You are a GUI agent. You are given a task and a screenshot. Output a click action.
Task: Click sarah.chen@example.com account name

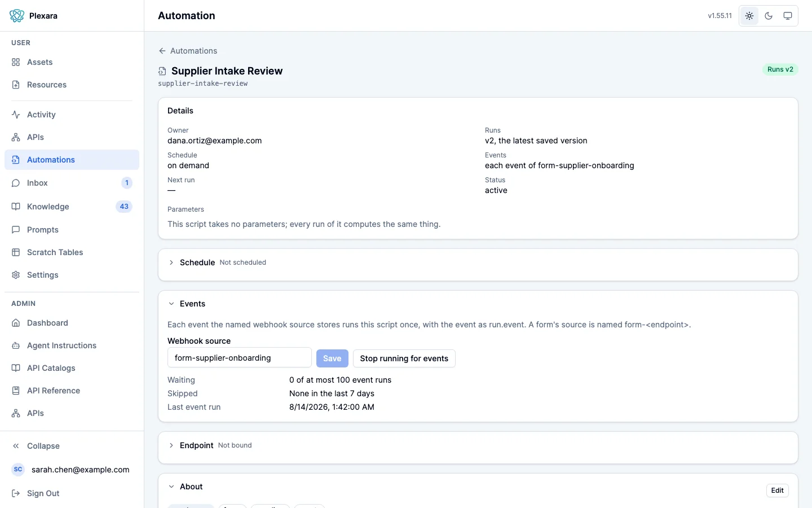(81, 470)
